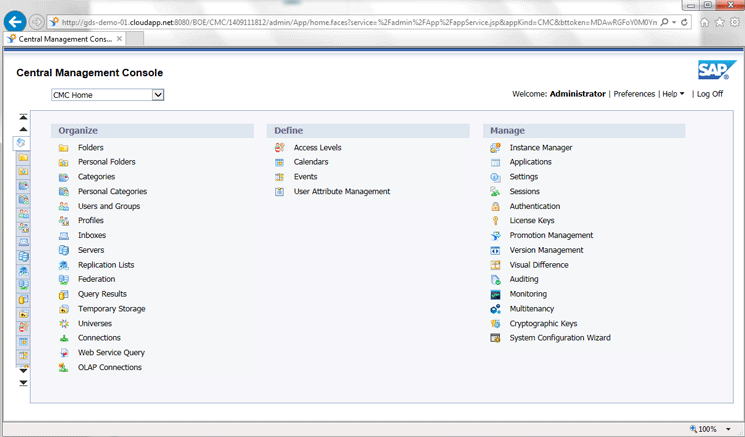Open Preferences from the header
Screen dimensions: 745x437
pos(634,94)
